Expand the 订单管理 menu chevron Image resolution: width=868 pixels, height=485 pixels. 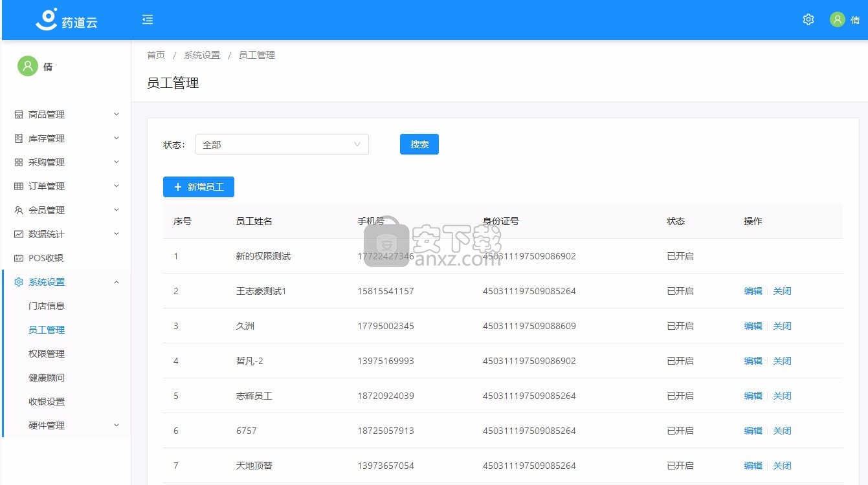click(117, 186)
